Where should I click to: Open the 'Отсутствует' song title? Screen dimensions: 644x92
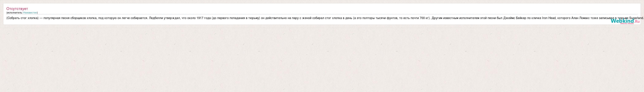(x=17, y=9)
